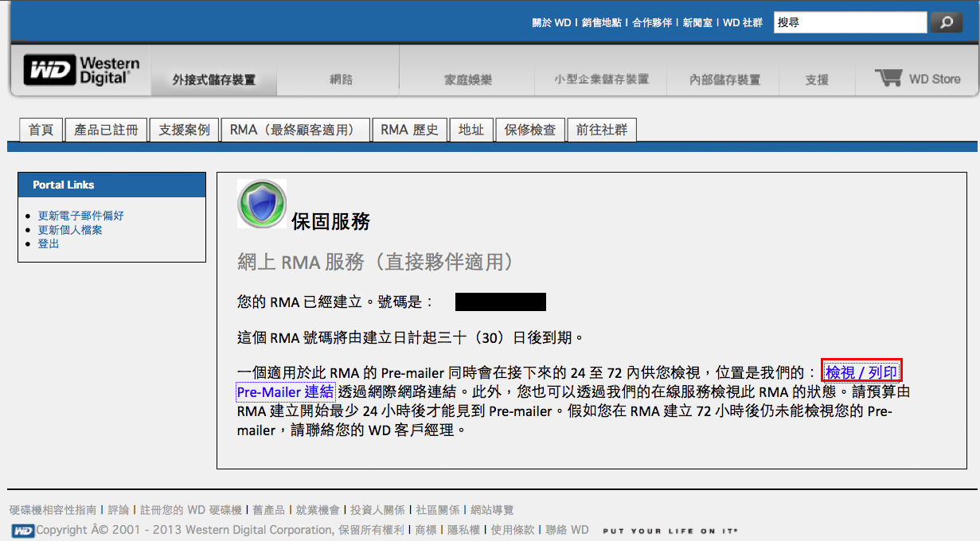
Task: Open 使用條款 footer link
Action: (512, 530)
